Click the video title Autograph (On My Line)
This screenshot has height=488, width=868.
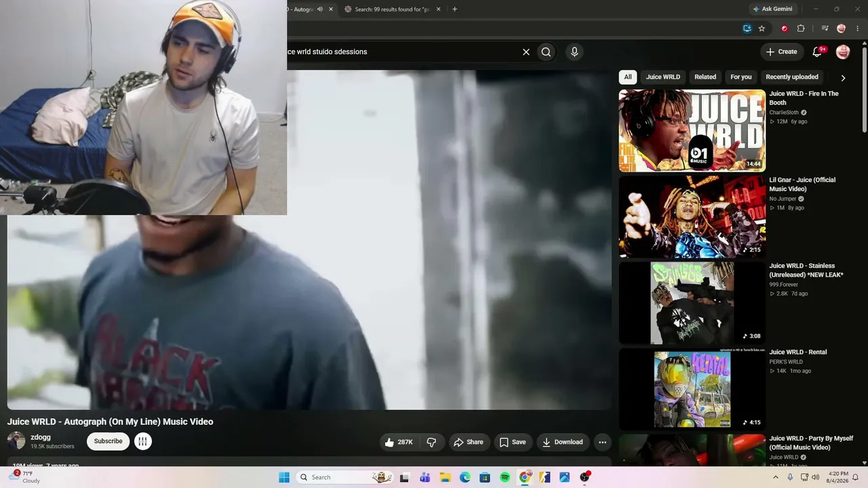[111, 422]
